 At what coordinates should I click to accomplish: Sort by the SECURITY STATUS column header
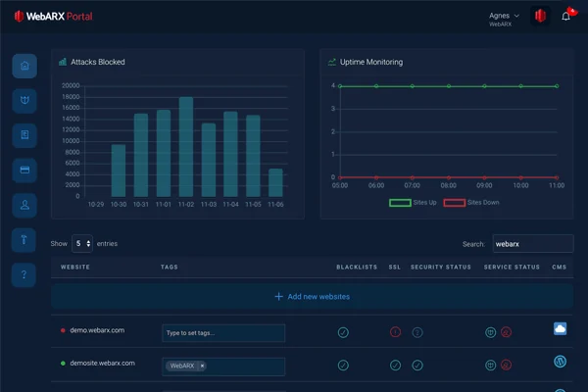tap(441, 268)
